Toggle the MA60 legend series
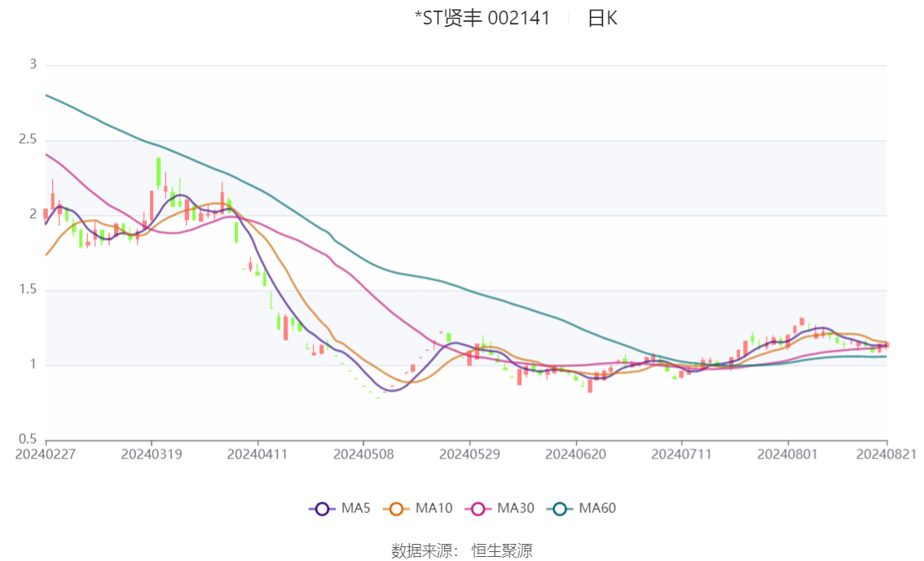 coord(582,508)
